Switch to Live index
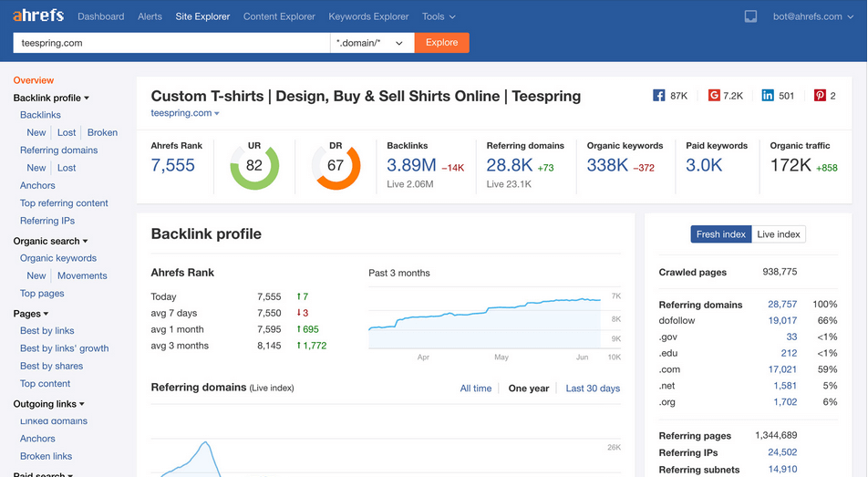 tap(779, 234)
